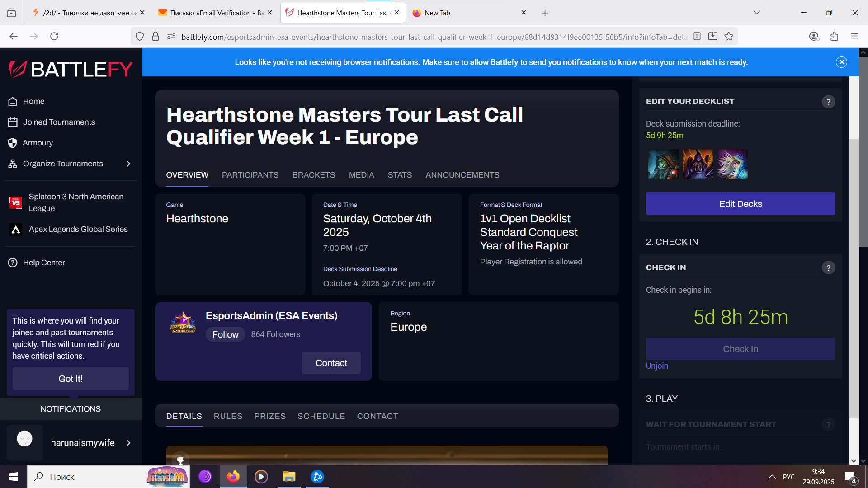Screen dimensions: 868x488
Task: Open Home via its house icon
Action: 13,101
